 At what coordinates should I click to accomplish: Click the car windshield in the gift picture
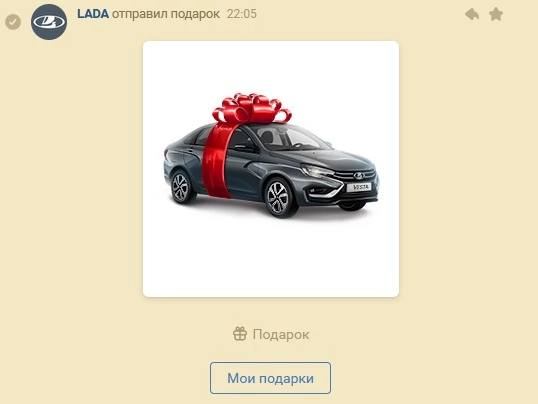tap(295, 137)
